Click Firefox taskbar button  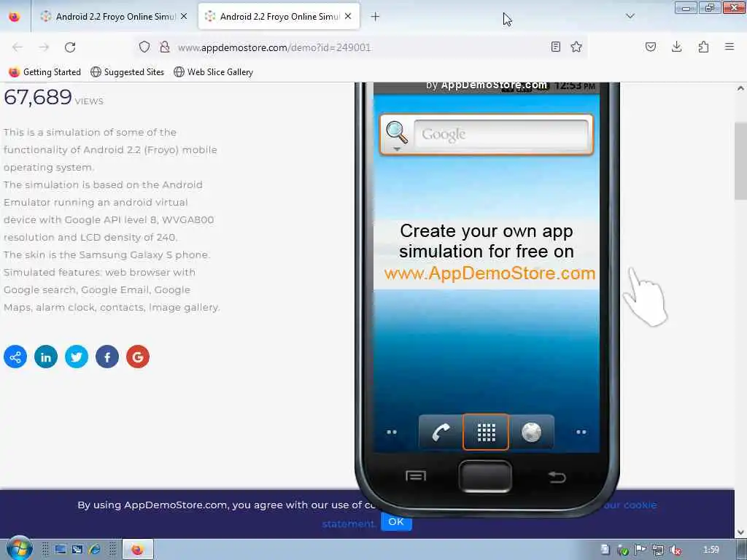point(138,550)
